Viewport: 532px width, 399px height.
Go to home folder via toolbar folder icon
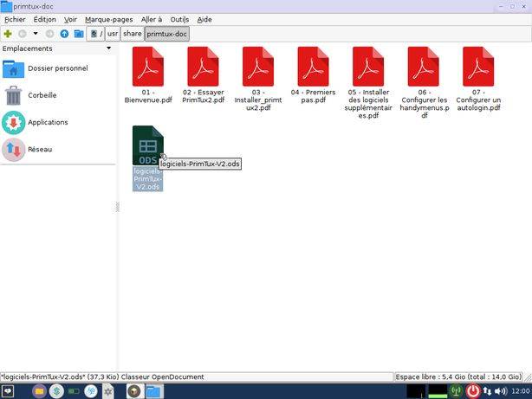pyautogui.click(x=79, y=34)
